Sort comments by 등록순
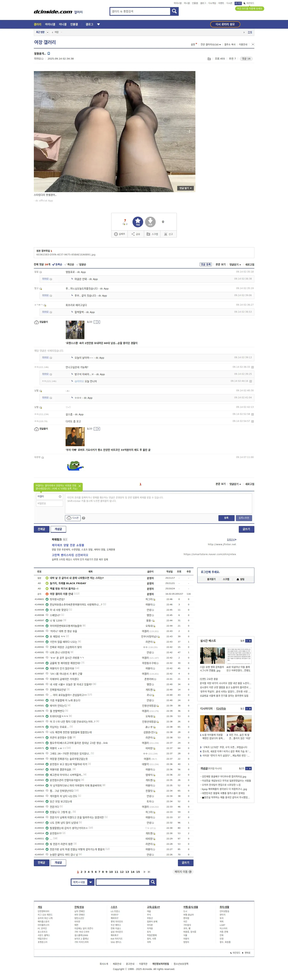The image size is (288, 980). point(57,264)
